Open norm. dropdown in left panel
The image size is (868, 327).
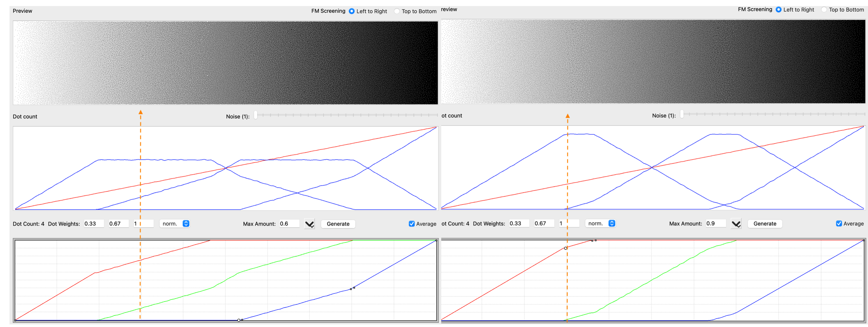pos(175,224)
